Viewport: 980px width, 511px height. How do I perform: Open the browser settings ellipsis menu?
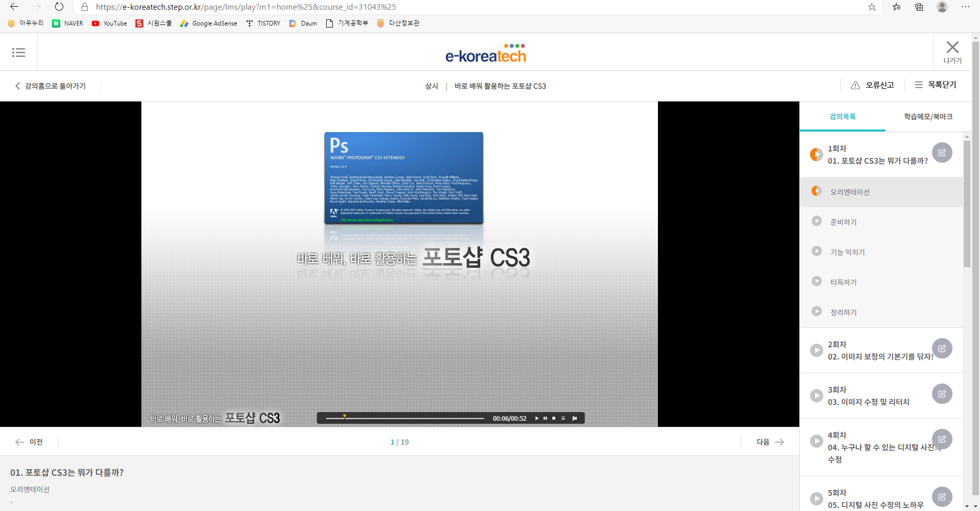pos(966,7)
